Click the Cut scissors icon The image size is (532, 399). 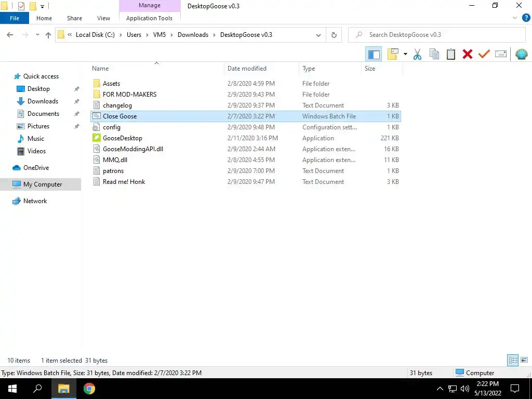[x=417, y=54]
